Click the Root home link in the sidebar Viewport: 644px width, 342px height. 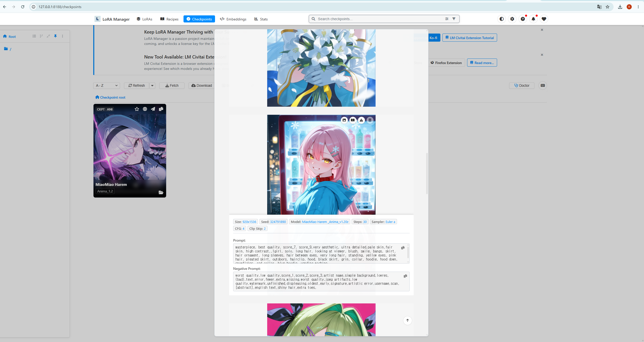10,37
